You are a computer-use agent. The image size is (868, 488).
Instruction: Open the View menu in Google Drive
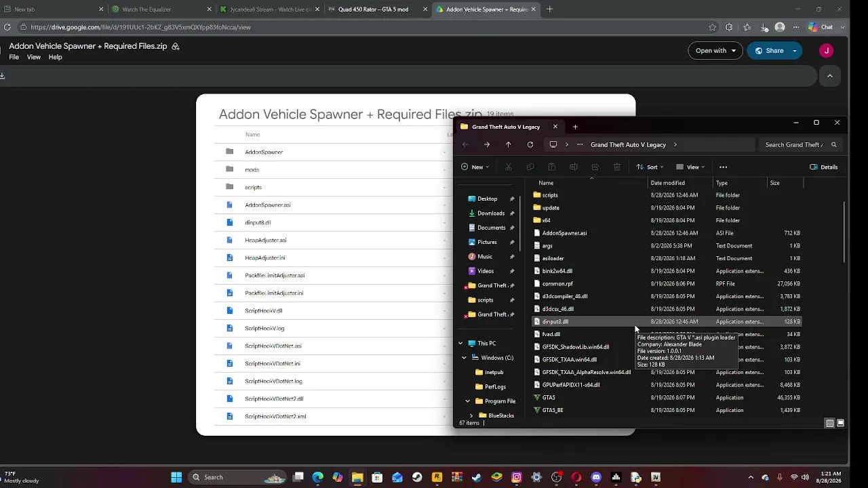tap(34, 58)
